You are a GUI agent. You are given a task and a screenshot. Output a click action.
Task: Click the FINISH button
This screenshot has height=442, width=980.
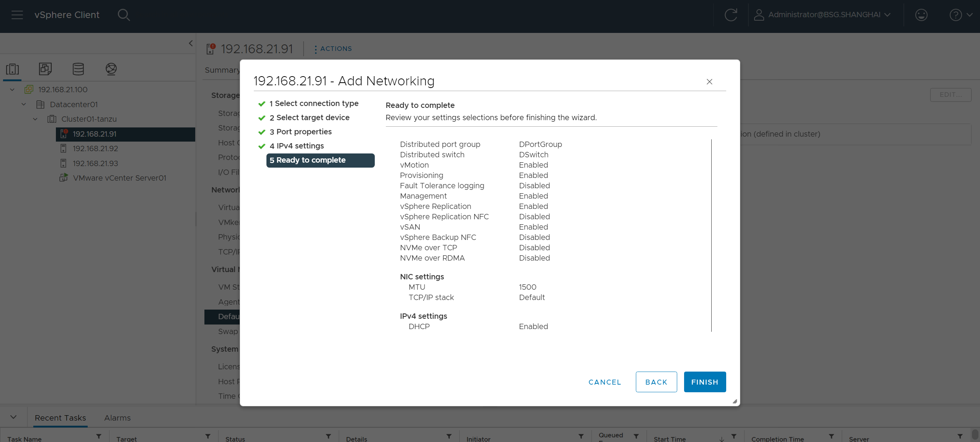(x=704, y=382)
